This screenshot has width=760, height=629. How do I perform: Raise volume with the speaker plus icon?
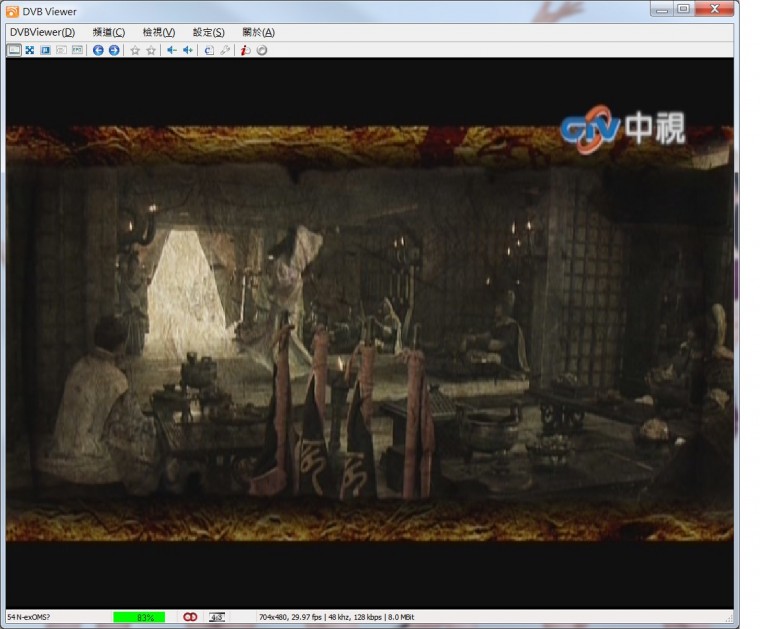[187, 50]
